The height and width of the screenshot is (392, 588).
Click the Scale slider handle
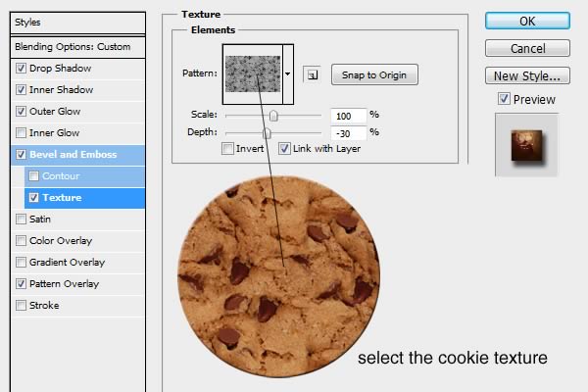[273, 116]
